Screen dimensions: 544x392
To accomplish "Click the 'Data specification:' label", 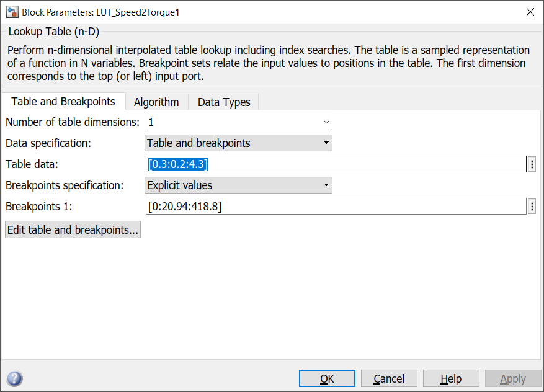I will [x=48, y=143].
